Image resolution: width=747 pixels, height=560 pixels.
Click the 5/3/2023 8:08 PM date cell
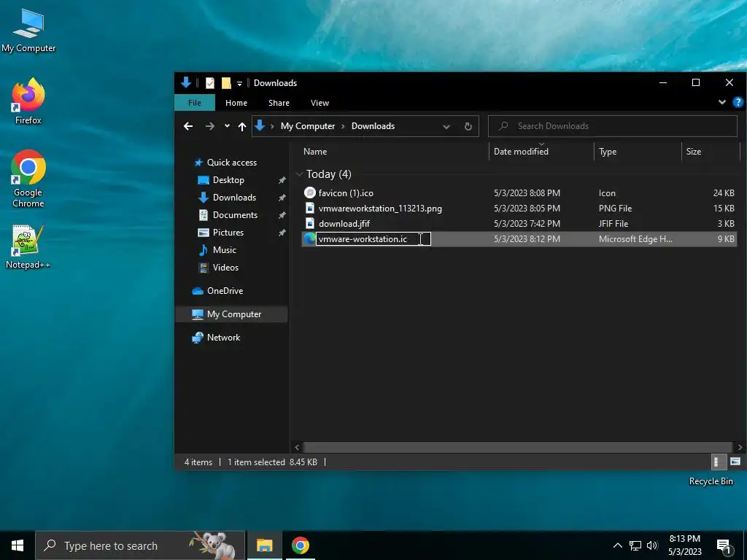point(527,192)
